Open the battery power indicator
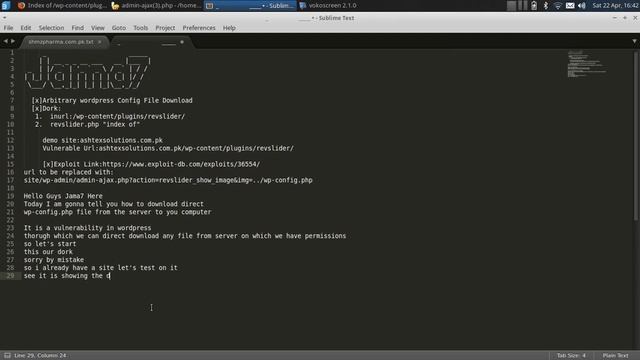This screenshot has height=360, width=640. (x=534, y=5)
